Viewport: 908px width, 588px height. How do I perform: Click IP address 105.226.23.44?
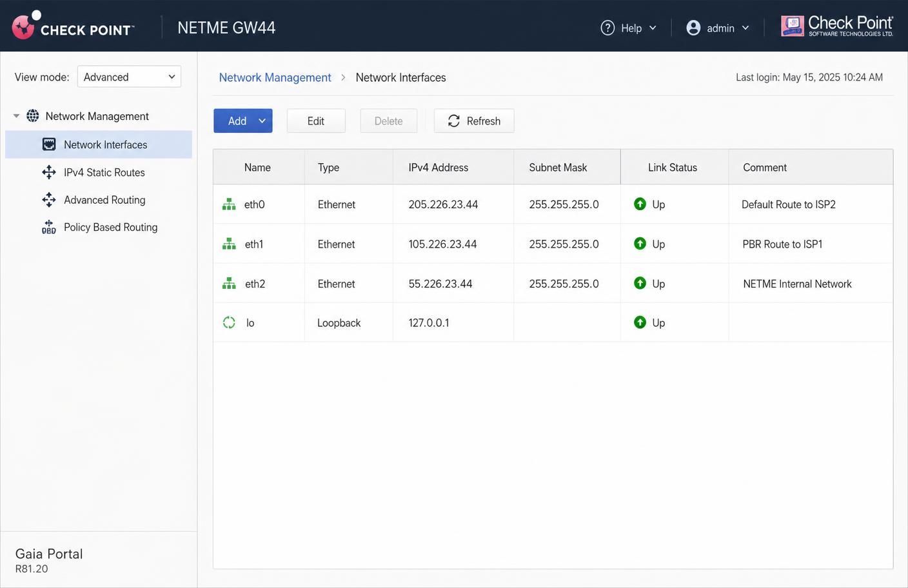[x=442, y=244]
